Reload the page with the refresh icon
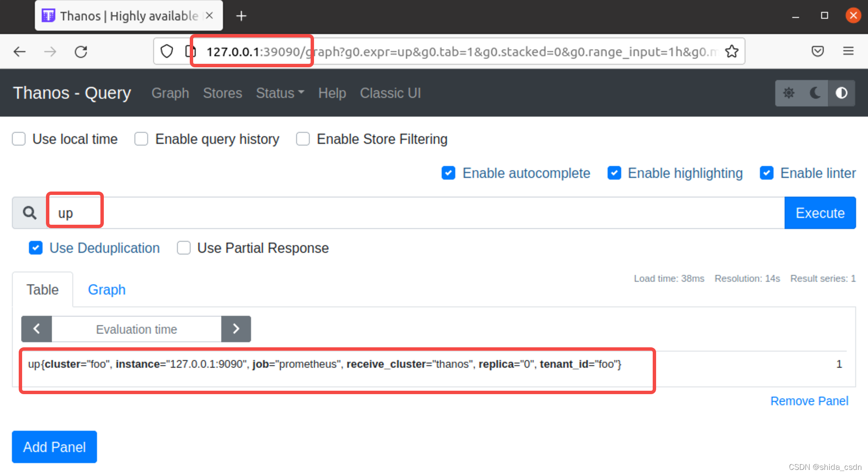 click(x=81, y=52)
